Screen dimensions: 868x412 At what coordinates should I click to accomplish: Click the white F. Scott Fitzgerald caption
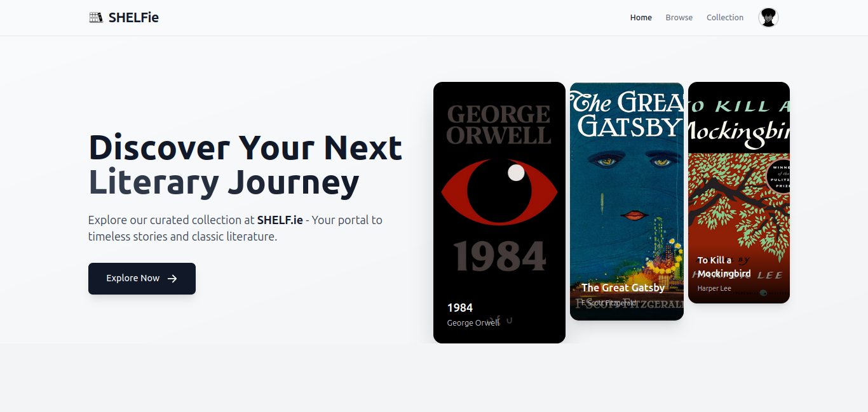[608, 303]
